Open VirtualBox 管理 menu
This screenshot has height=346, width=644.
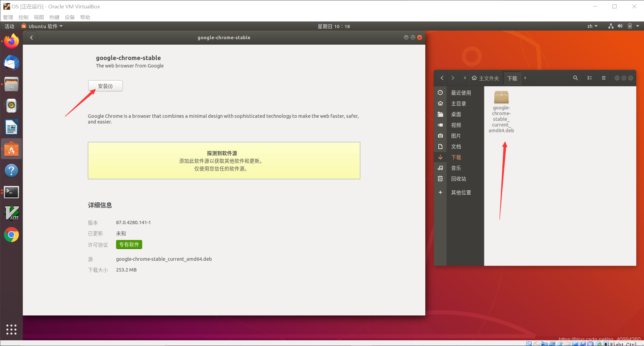(8, 17)
